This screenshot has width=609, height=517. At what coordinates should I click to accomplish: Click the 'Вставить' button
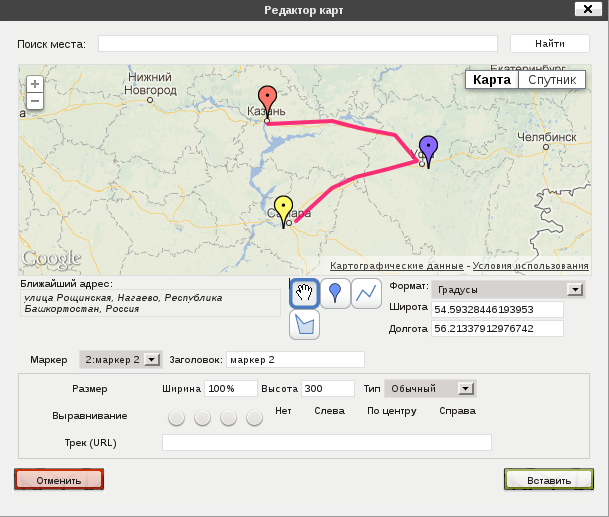(x=549, y=480)
